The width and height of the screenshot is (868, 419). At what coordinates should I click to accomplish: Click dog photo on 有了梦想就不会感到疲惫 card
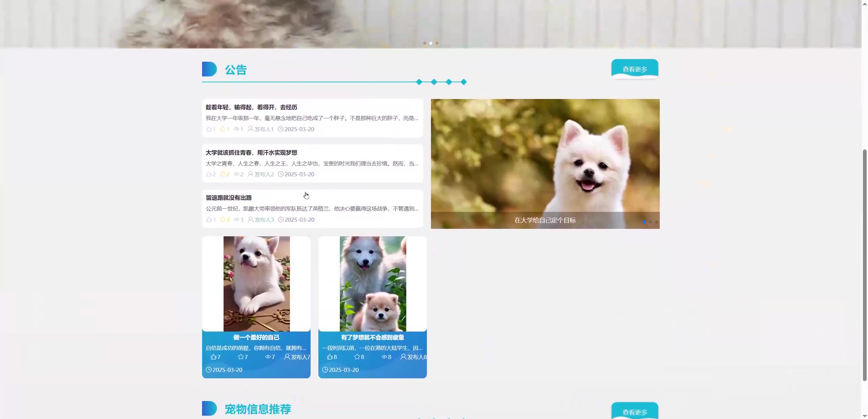click(373, 284)
